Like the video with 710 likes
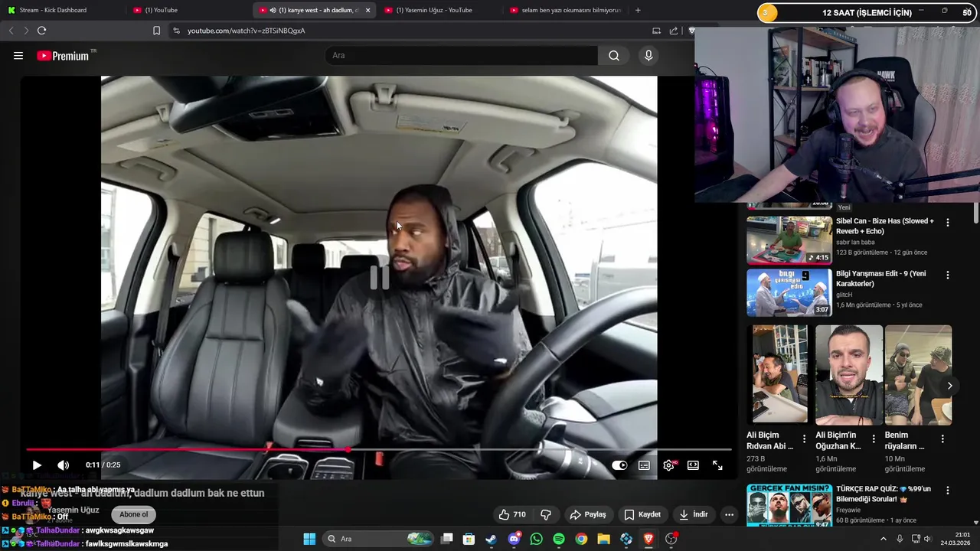The height and width of the screenshot is (551, 980). 511,514
